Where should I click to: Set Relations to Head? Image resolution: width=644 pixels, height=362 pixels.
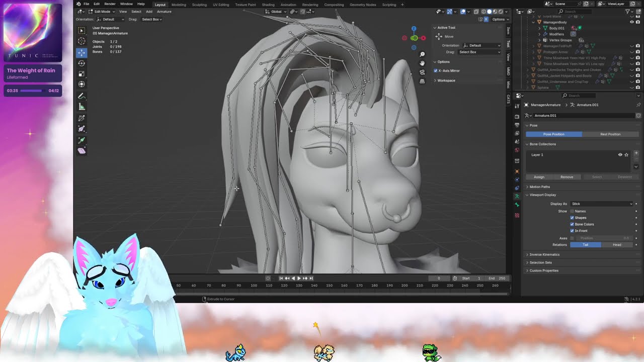pyautogui.click(x=617, y=245)
